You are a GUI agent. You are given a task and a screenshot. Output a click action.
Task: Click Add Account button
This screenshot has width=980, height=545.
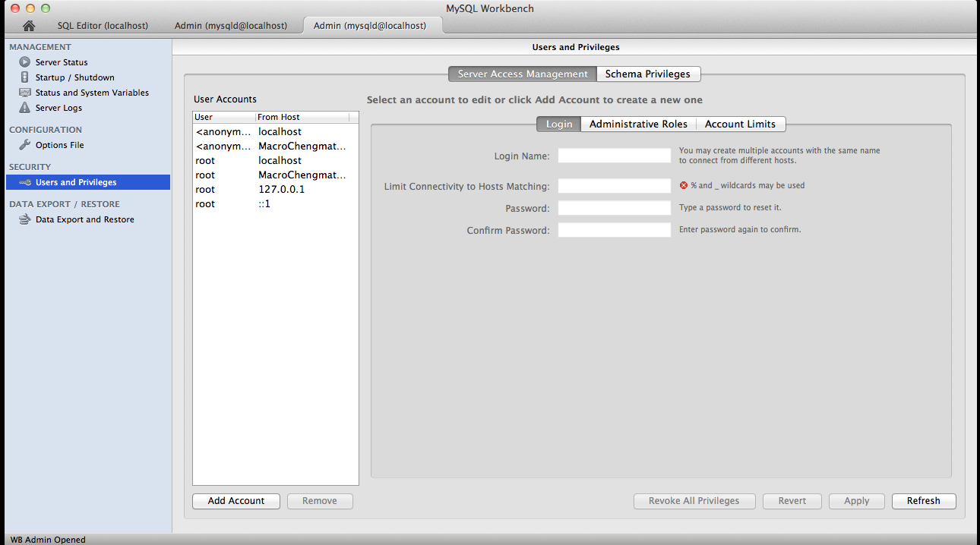(x=236, y=501)
